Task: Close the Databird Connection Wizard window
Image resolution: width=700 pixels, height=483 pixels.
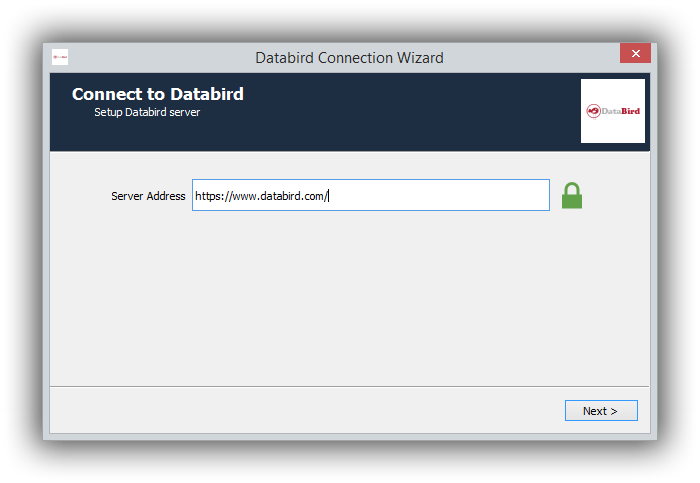Action: (635, 54)
